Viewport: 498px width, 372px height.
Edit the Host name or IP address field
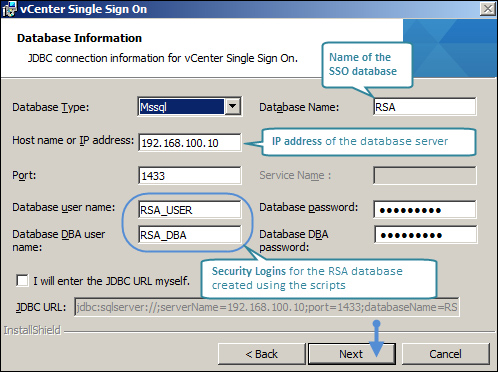[x=189, y=143]
